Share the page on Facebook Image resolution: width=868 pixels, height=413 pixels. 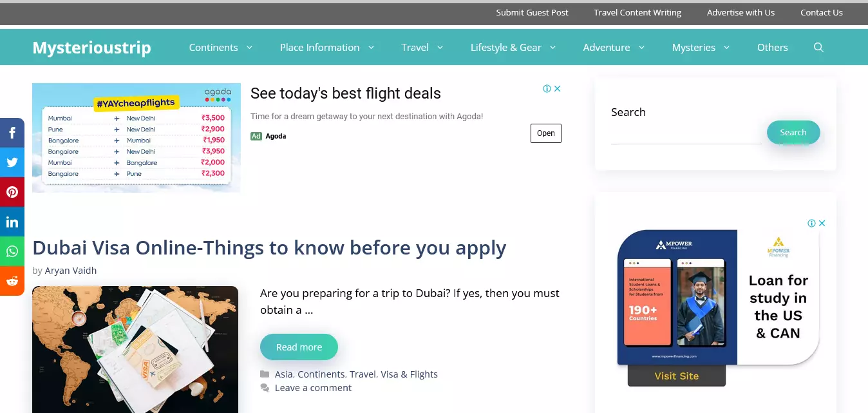coord(12,133)
